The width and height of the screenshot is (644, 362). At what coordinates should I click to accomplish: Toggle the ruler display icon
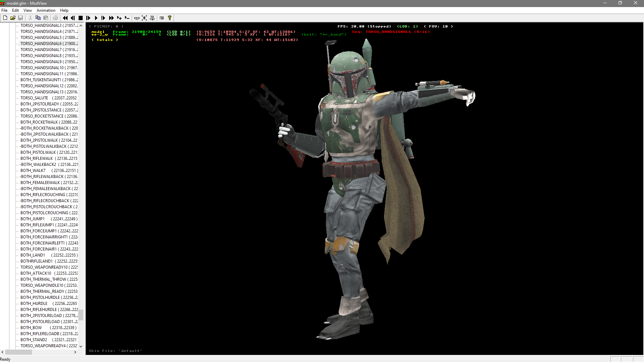click(x=137, y=18)
